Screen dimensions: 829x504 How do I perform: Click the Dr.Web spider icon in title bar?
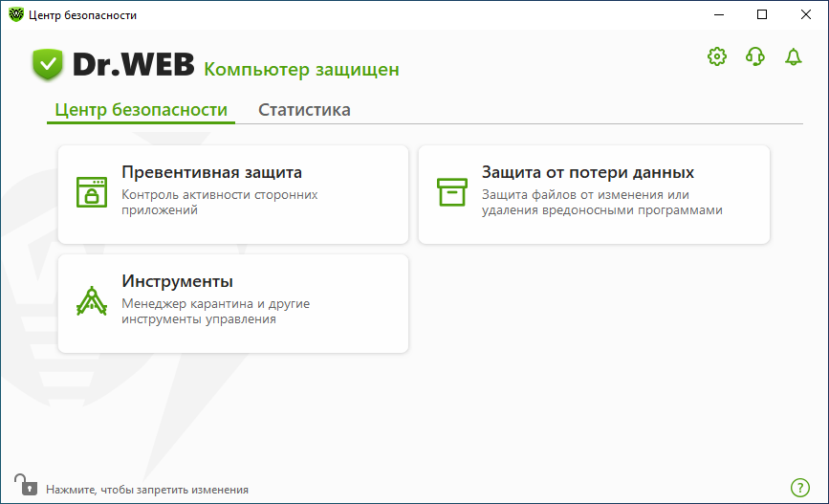coord(16,14)
